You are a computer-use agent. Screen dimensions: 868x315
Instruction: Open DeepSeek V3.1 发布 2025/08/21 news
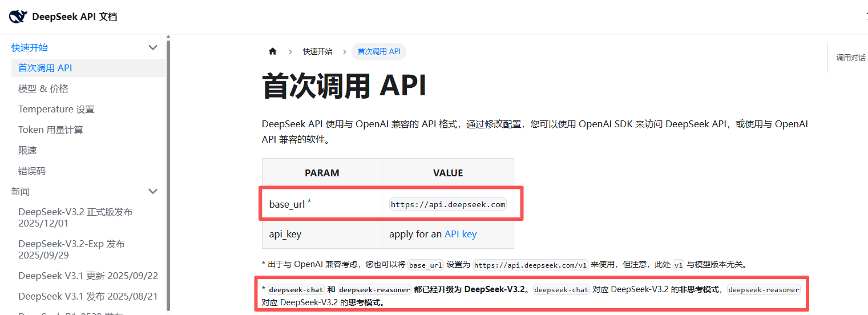click(x=88, y=296)
